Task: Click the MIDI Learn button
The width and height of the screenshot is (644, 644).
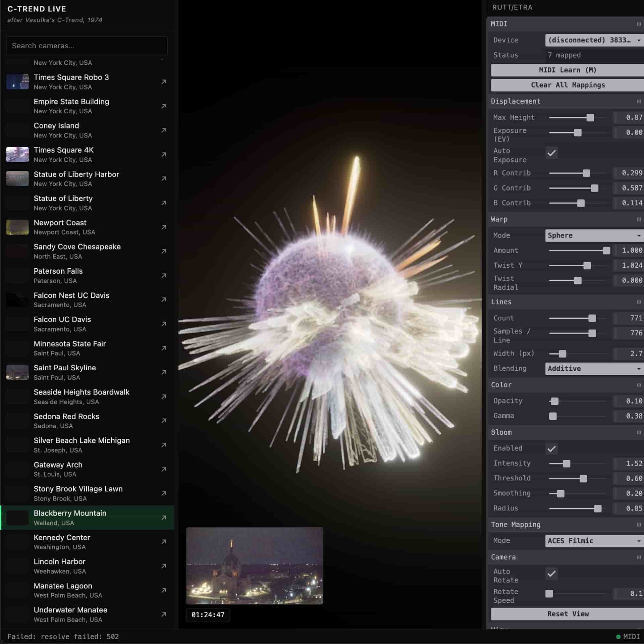Action: point(568,70)
